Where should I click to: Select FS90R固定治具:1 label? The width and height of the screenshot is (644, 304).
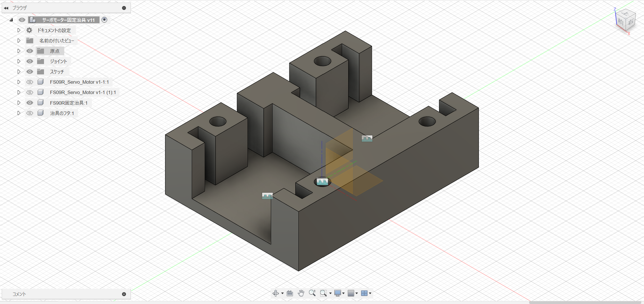(x=69, y=103)
